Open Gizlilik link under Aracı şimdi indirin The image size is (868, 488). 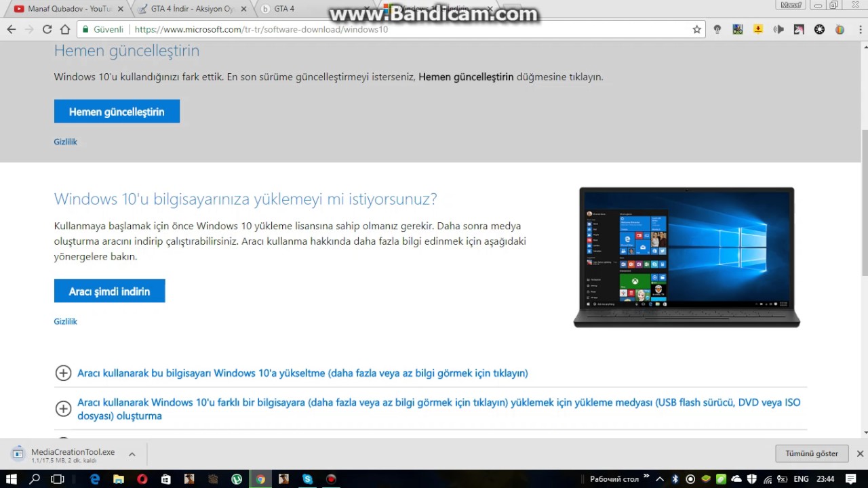65,321
